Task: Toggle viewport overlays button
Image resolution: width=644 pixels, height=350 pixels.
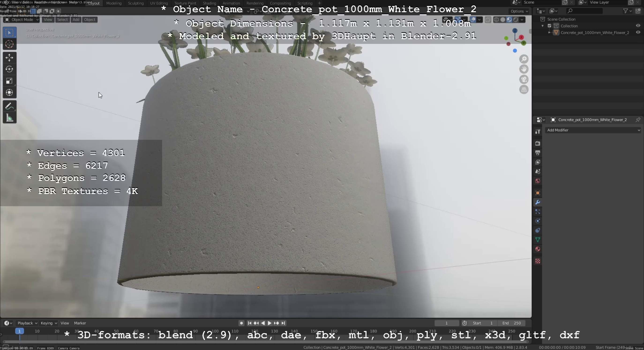Action: [473, 19]
